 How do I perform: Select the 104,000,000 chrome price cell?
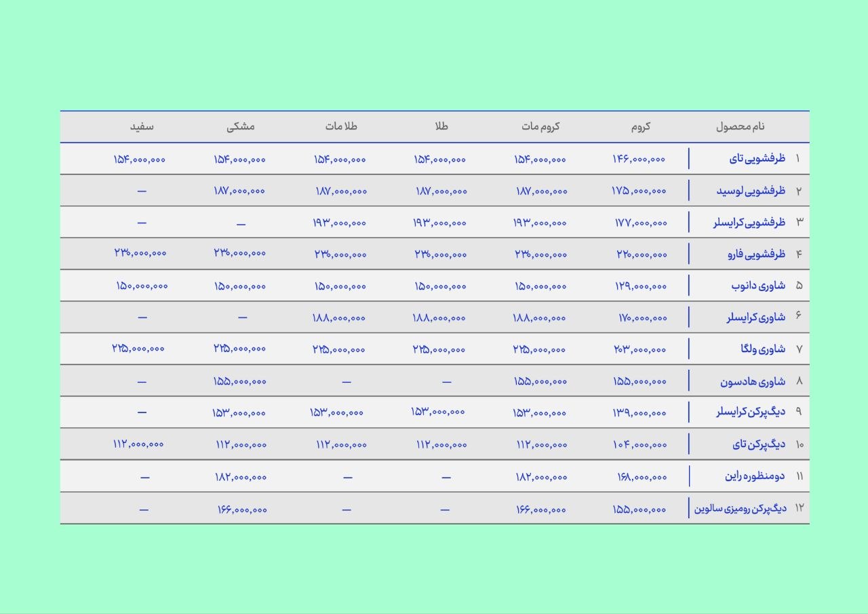click(641, 445)
